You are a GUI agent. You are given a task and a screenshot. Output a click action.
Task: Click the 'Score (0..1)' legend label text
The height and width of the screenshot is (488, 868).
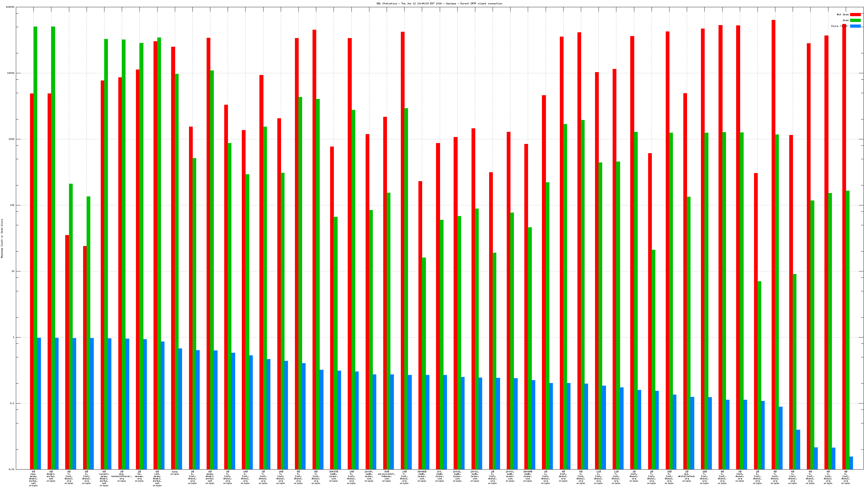click(x=839, y=26)
